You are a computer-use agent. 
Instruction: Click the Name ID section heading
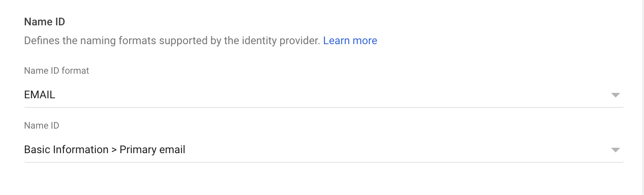[x=44, y=22]
